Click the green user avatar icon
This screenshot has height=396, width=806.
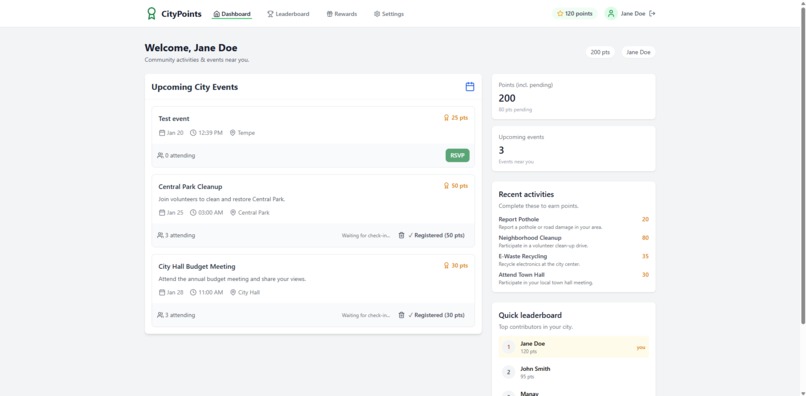tap(611, 14)
